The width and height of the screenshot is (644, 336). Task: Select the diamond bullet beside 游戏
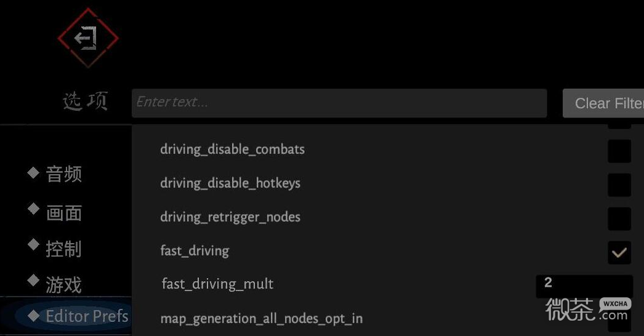point(33,281)
